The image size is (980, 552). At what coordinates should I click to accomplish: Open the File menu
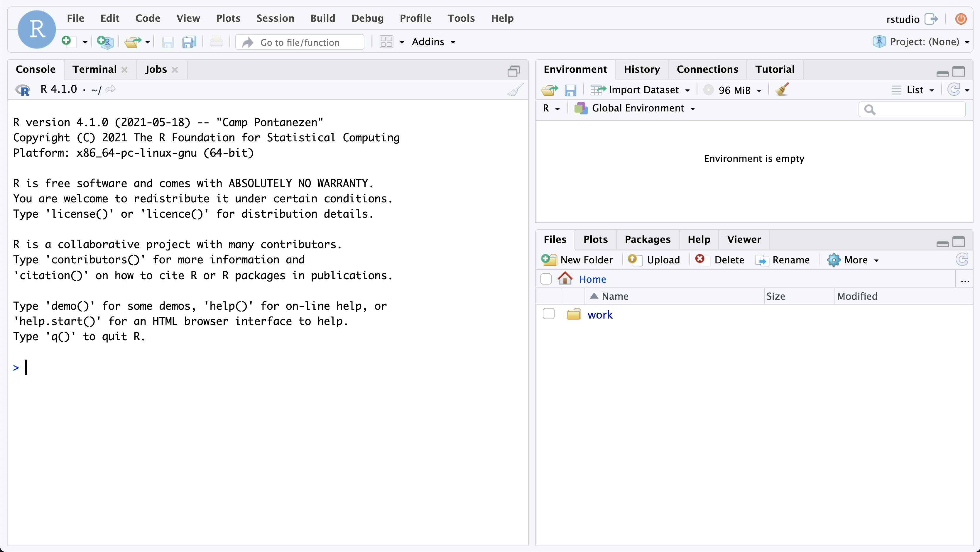tap(75, 18)
